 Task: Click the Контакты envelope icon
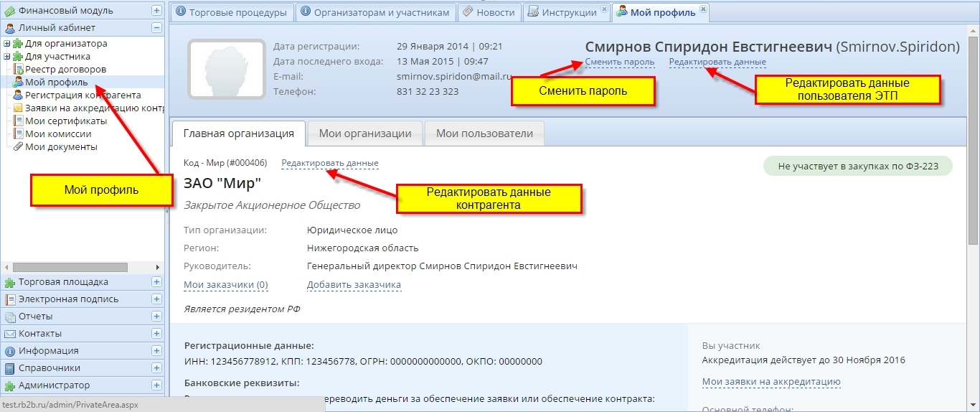pos(10,334)
